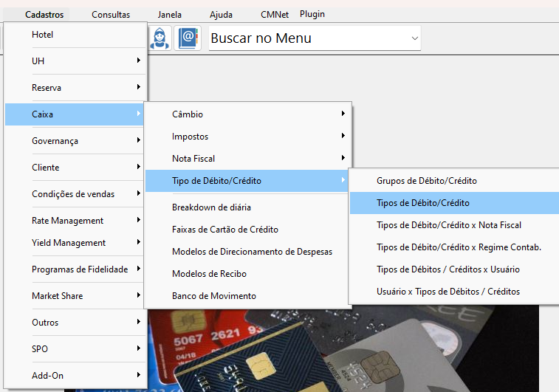Expand the Programas de Fidelidade submenu
Viewport: 559px width, 392px height.
pyautogui.click(x=75, y=269)
